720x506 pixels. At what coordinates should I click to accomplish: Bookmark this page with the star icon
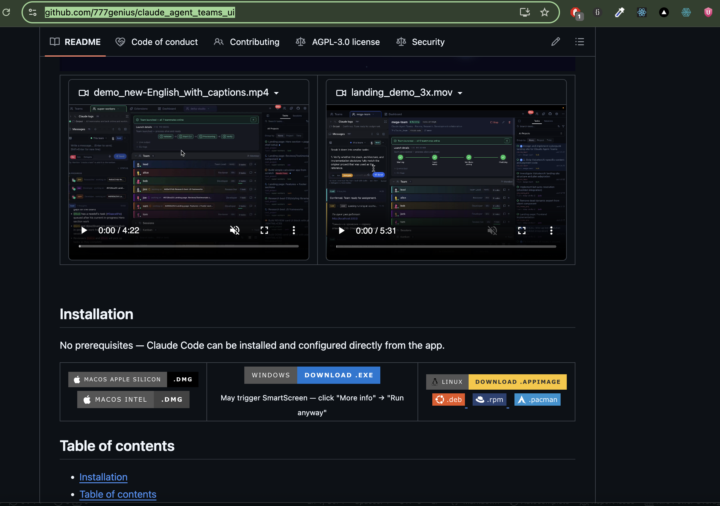coord(545,12)
